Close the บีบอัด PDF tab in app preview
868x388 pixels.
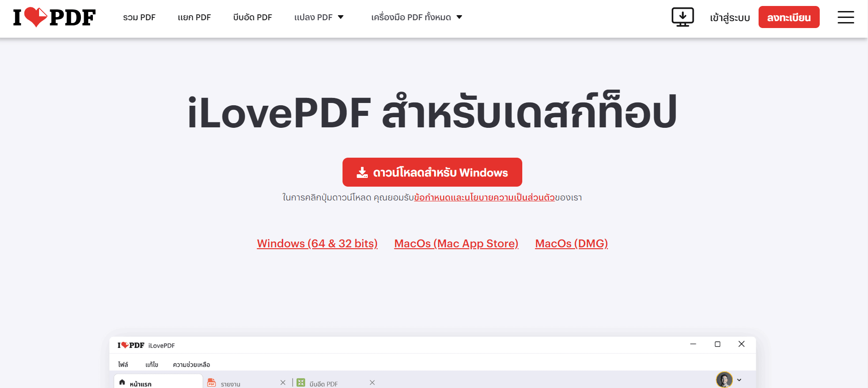[x=372, y=382]
